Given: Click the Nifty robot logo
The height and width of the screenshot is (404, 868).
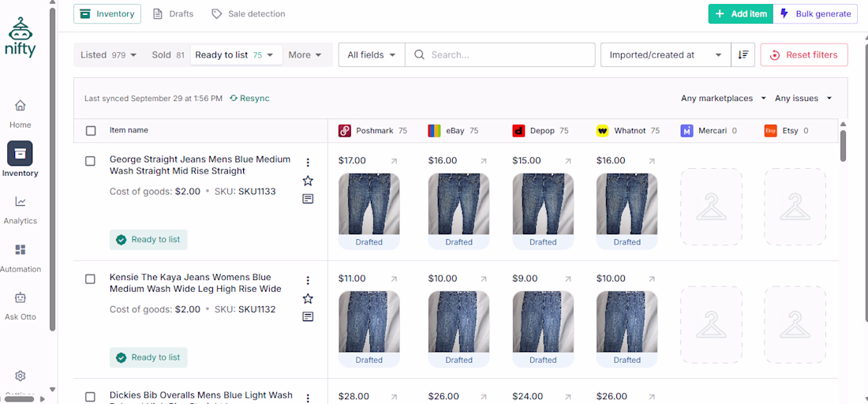Looking at the screenshot, I should 20,36.
